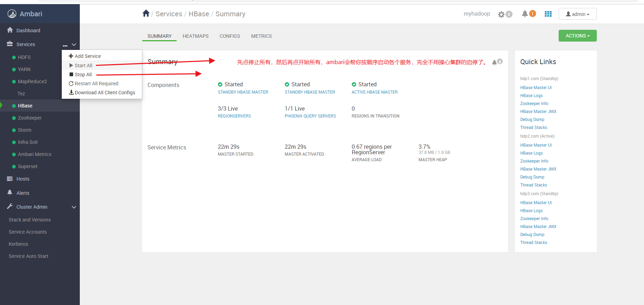Viewport: 644px width, 305px height.
Task: Click the Services ellipsis actions icon
Action: 65,45
